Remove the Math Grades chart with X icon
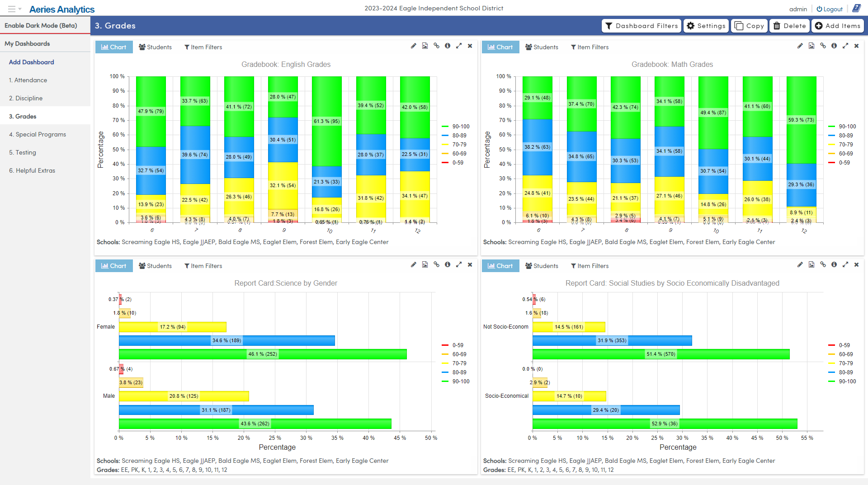The image size is (868, 485). click(x=856, y=46)
